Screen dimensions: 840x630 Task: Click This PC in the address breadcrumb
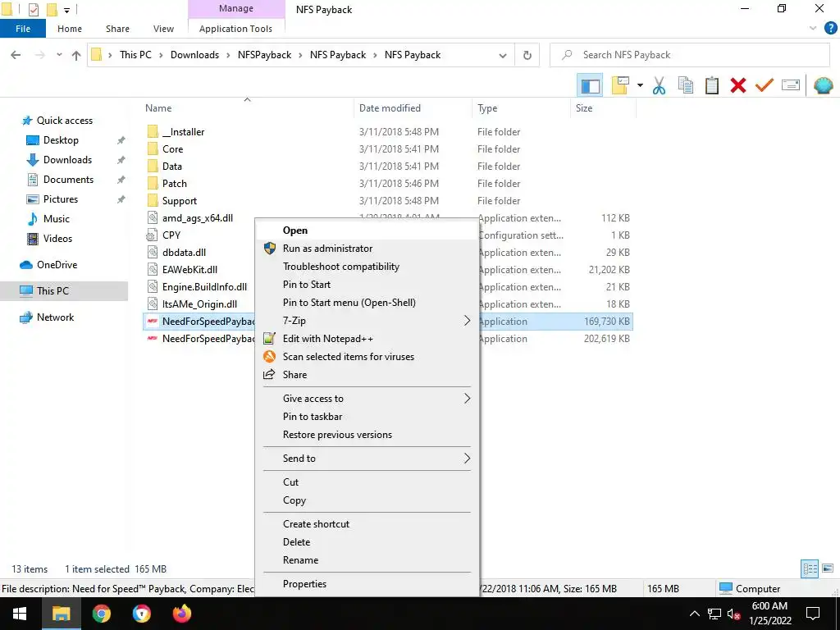tap(135, 55)
